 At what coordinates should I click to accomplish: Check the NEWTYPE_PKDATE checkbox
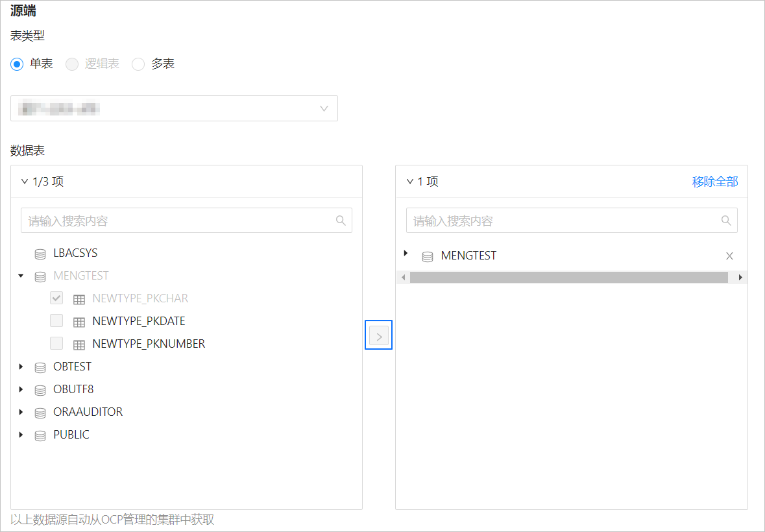coord(56,320)
